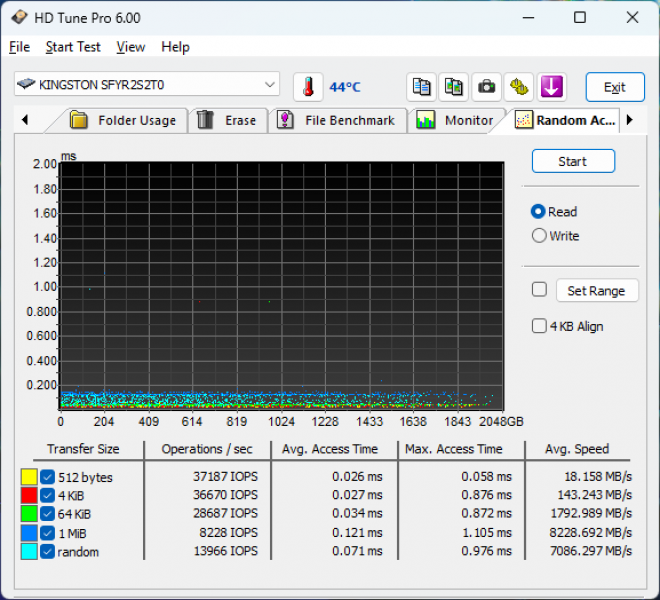This screenshot has width=660, height=600.
Task: Switch to the Erase tab
Action: coord(228,120)
